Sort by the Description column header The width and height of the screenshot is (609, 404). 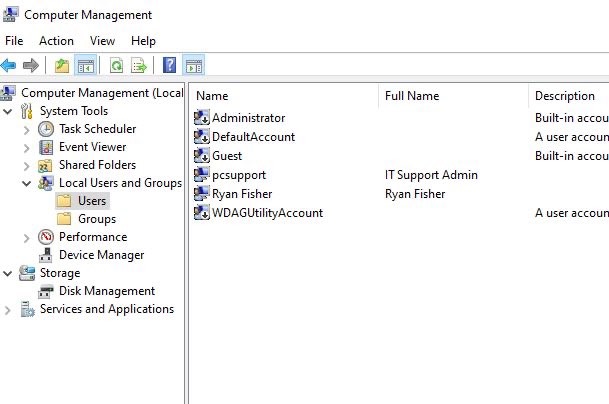(569, 96)
